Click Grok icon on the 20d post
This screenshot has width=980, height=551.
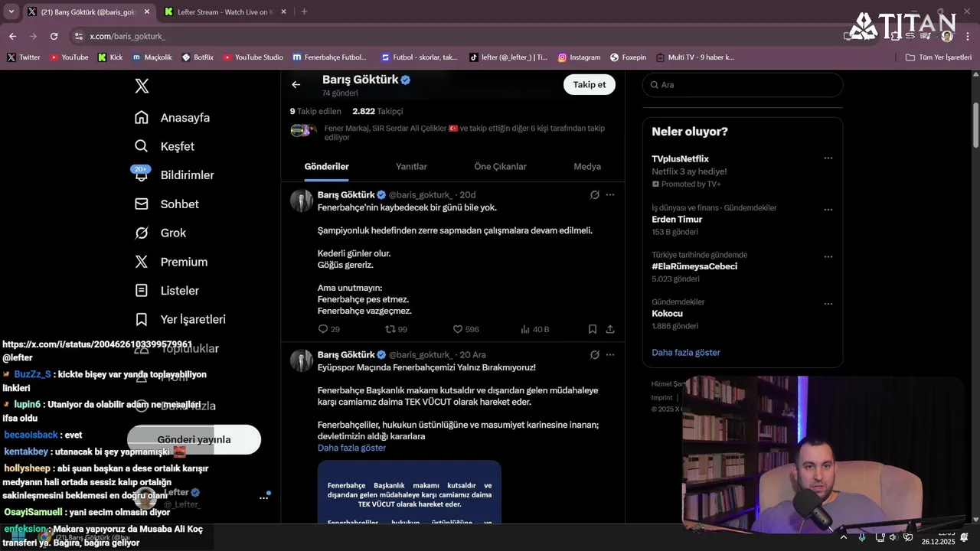[x=595, y=194]
